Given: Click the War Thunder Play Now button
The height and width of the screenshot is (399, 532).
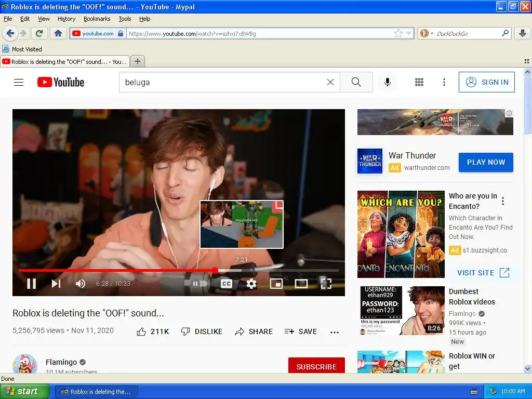Looking at the screenshot, I should [486, 162].
